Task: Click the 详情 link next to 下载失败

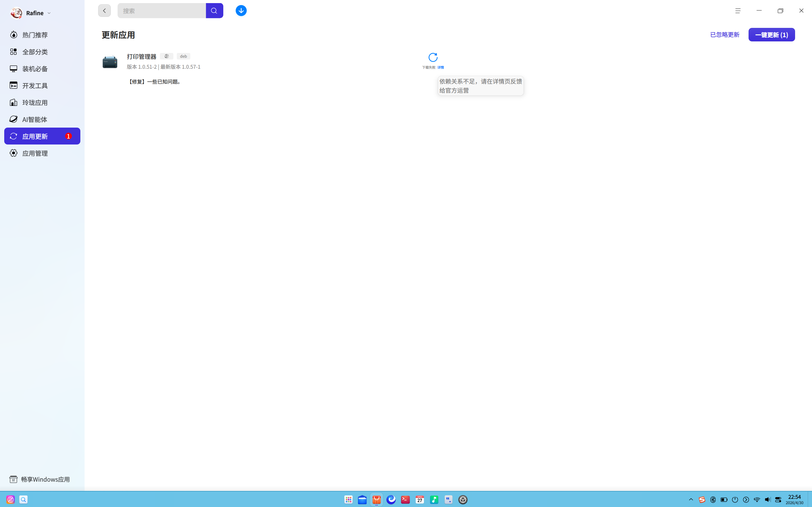Action: [441, 67]
